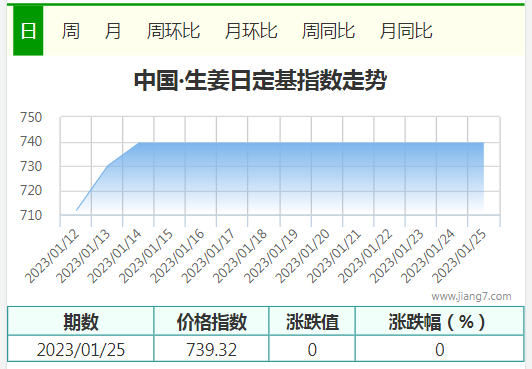
Task: Open the 月环比 tab
Action: coord(251,31)
